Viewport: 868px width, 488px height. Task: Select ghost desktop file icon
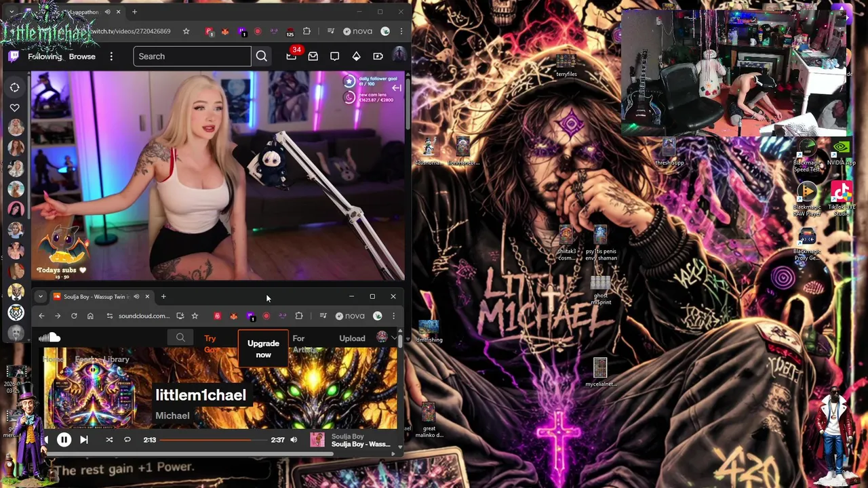pos(600,290)
